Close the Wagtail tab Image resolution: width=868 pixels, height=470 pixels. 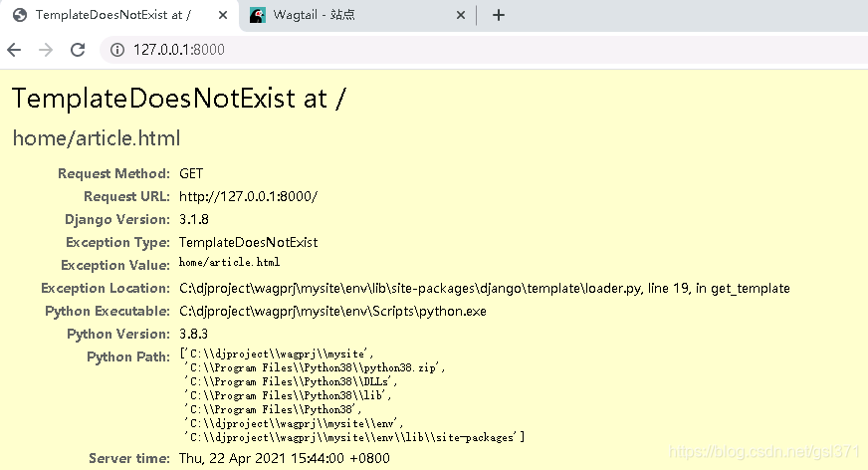click(461, 15)
